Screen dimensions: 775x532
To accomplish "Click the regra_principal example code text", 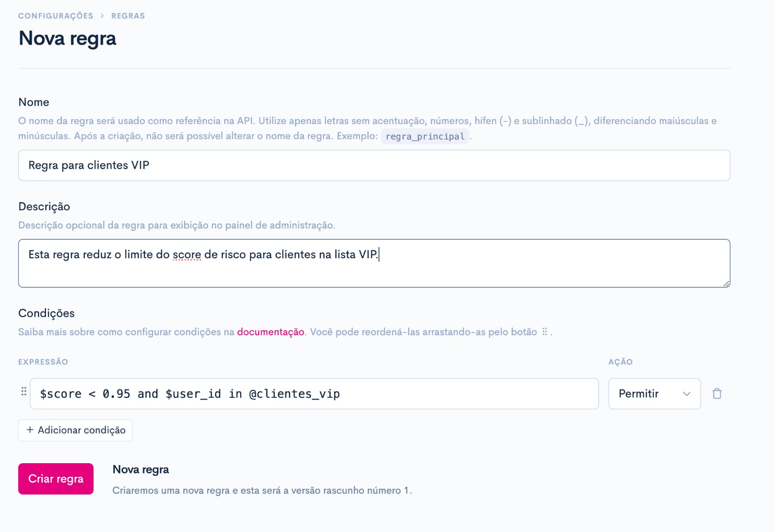I will tap(425, 136).
